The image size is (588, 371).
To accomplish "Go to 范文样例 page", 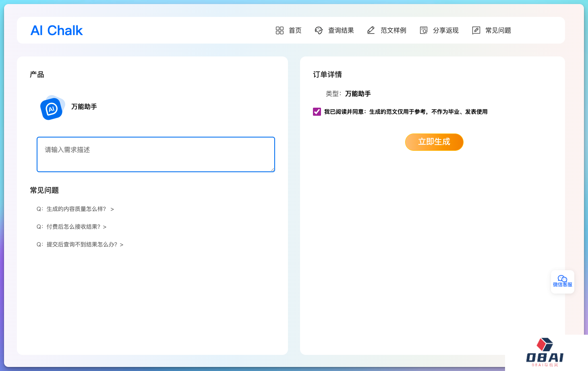I will coord(393,31).
